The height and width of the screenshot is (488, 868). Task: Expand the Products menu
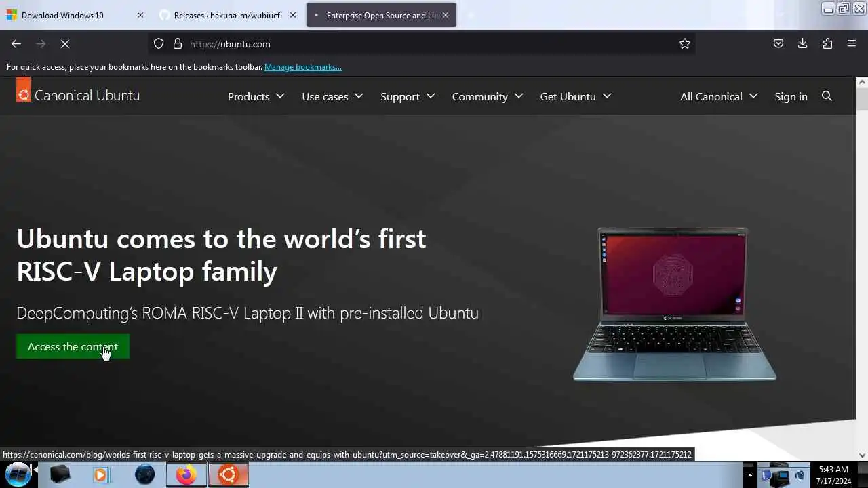pos(256,96)
